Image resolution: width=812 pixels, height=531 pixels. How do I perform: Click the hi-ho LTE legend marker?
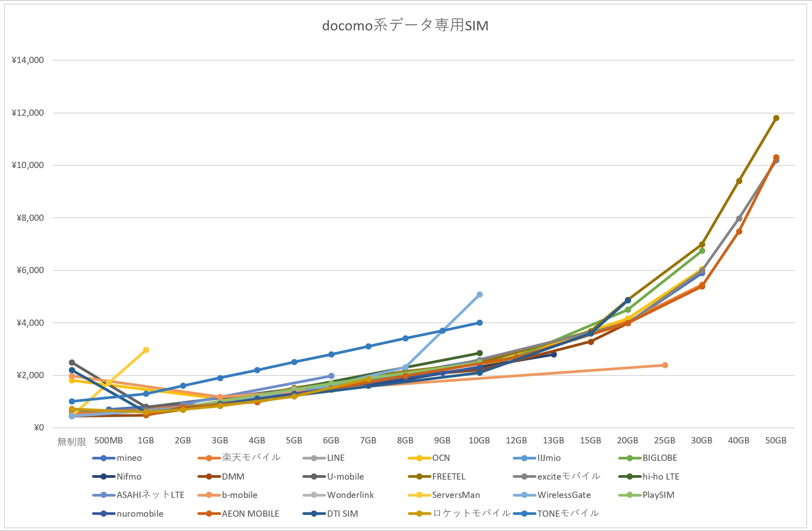630,477
